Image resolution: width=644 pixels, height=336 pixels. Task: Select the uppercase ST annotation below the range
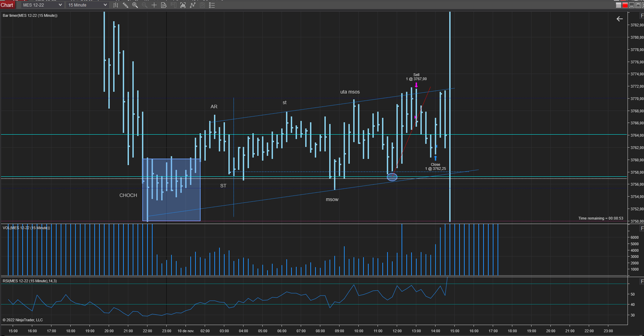(223, 186)
